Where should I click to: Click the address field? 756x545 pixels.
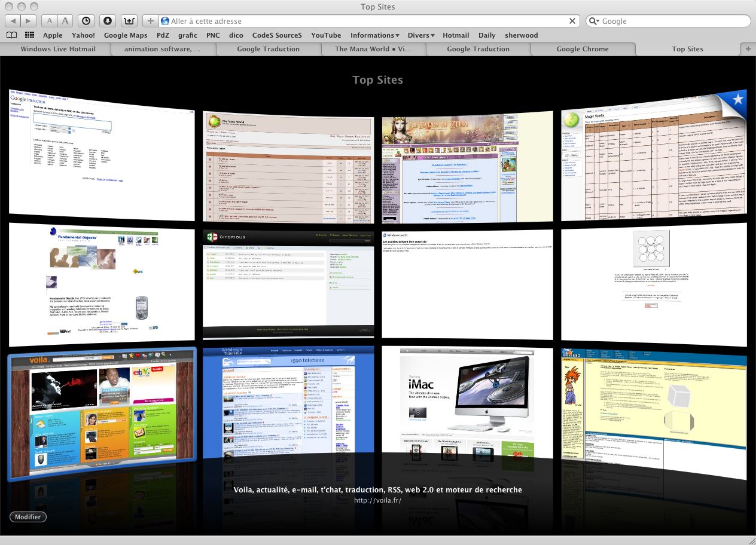(x=365, y=21)
